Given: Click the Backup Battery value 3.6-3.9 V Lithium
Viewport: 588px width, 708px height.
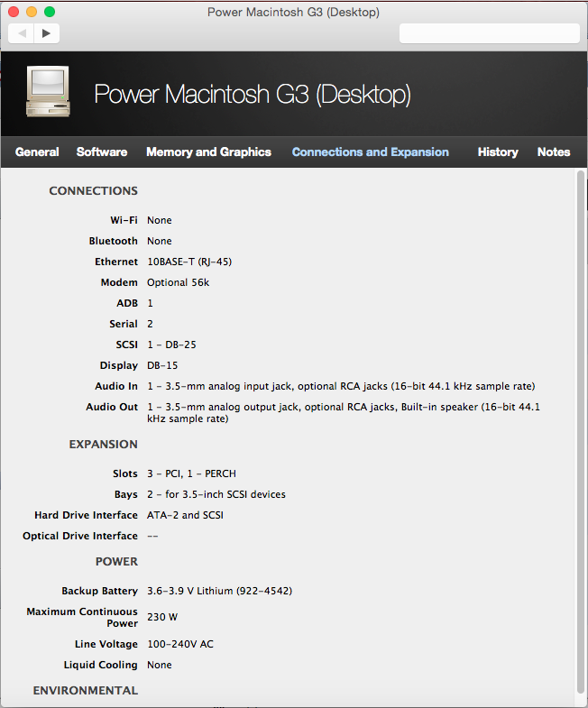Looking at the screenshot, I should coord(219,591).
